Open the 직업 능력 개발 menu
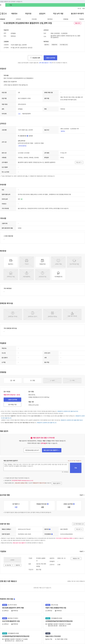This screenshot has height=644, width=85. [x=58, y=13]
